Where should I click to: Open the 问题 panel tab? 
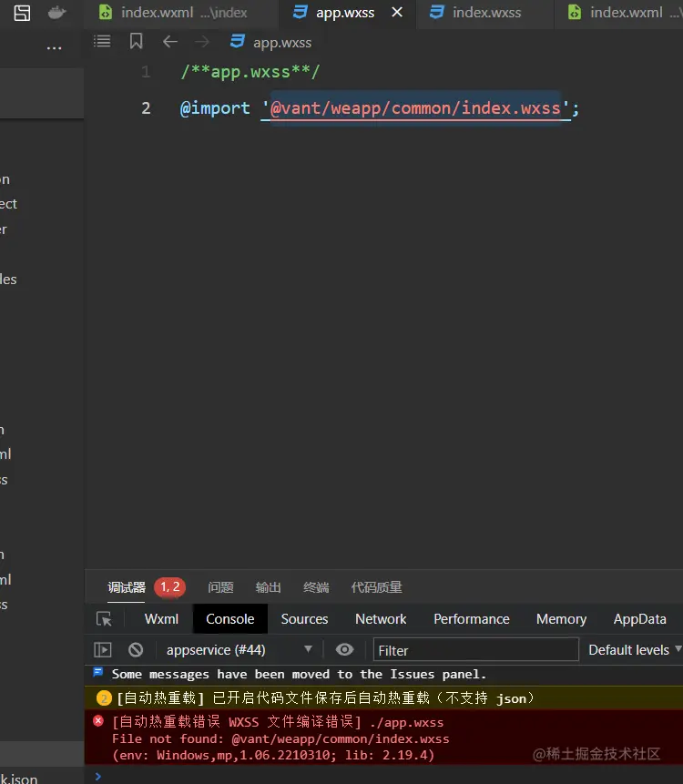[220, 587]
